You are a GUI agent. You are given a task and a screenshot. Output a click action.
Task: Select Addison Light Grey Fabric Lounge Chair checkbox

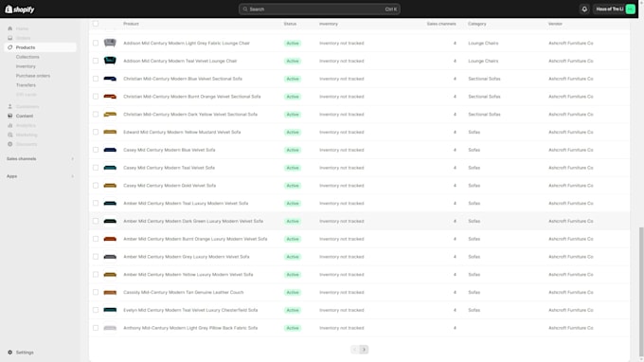tap(96, 44)
